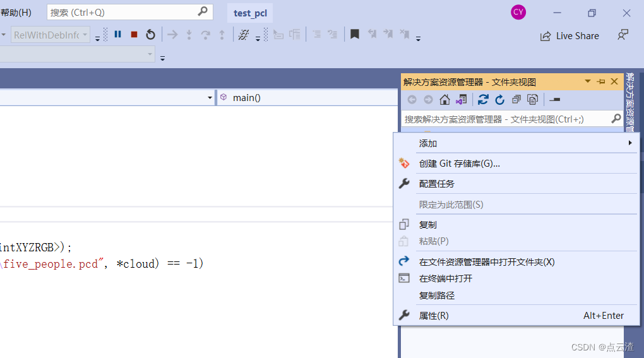Click the 搜索 (Ctrl+Q) search field
644x358 pixels.
coord(130,13)
